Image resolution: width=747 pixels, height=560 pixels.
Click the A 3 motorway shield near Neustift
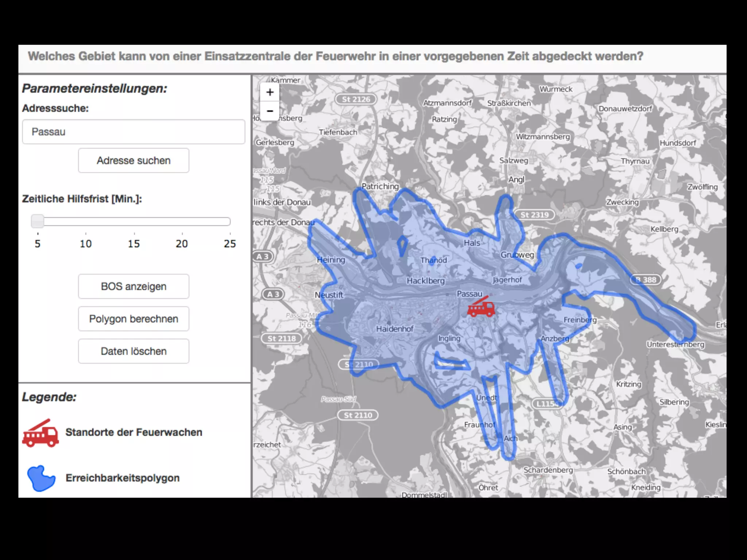tap(273, 294)
